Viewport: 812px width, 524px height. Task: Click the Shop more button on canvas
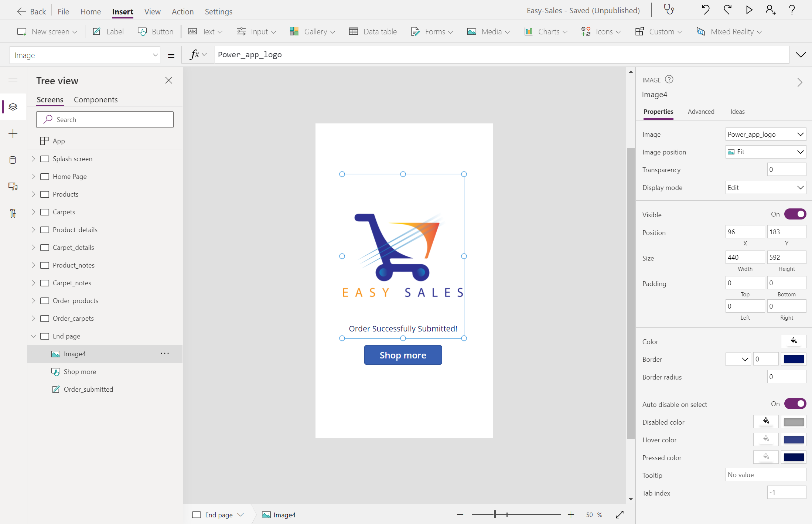pyautogui.click(x=403, y=355)
